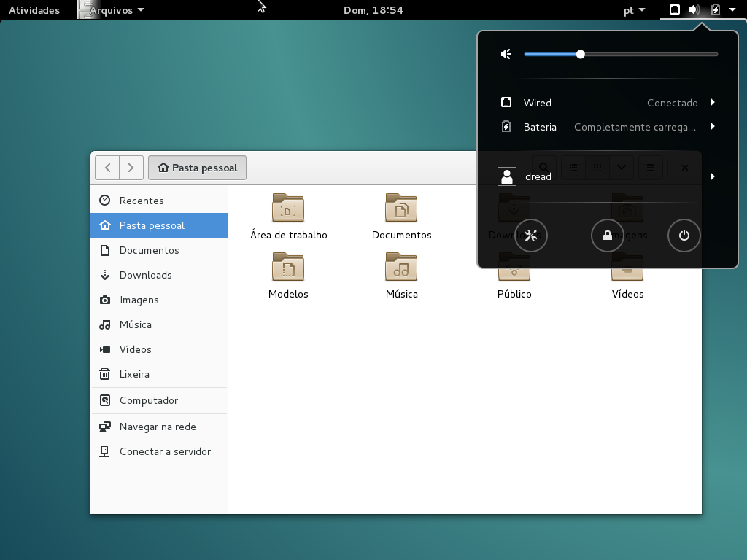
Task: Go back with the navigation arrow
Action: coord(107,168)
